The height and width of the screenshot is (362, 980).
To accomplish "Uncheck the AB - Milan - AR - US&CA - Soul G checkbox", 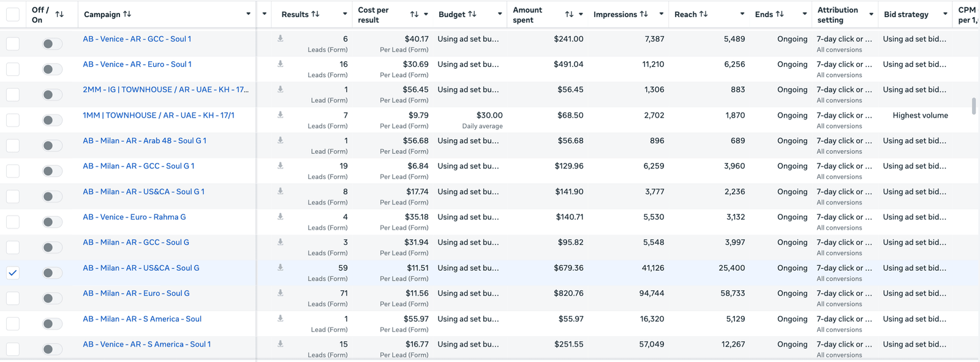I will point(13,273).
